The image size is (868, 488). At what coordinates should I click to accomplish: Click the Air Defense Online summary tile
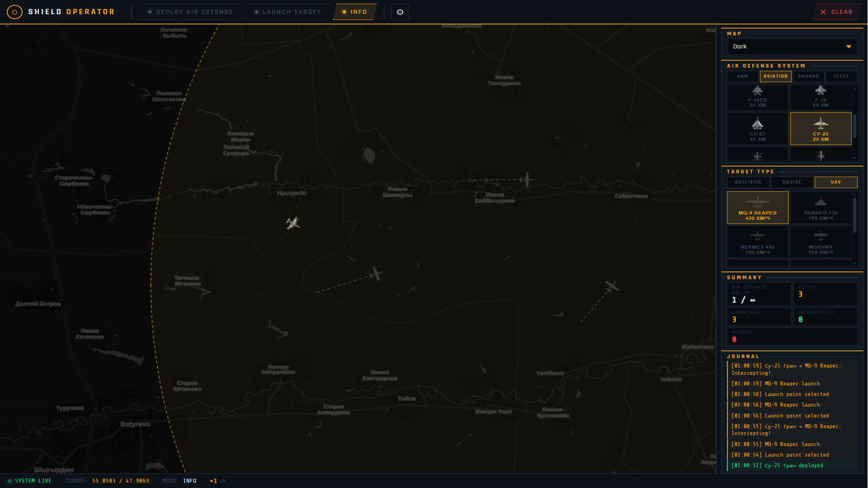tap(759, 294)
